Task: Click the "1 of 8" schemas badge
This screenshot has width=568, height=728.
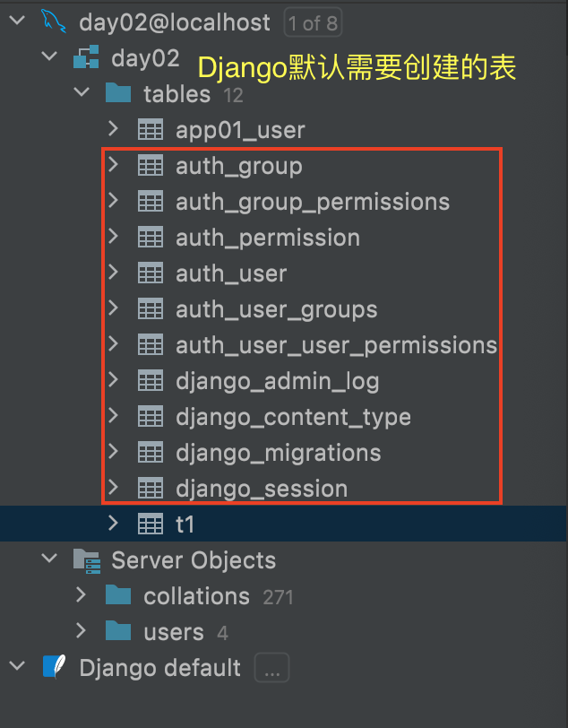Action: (312, 22)
